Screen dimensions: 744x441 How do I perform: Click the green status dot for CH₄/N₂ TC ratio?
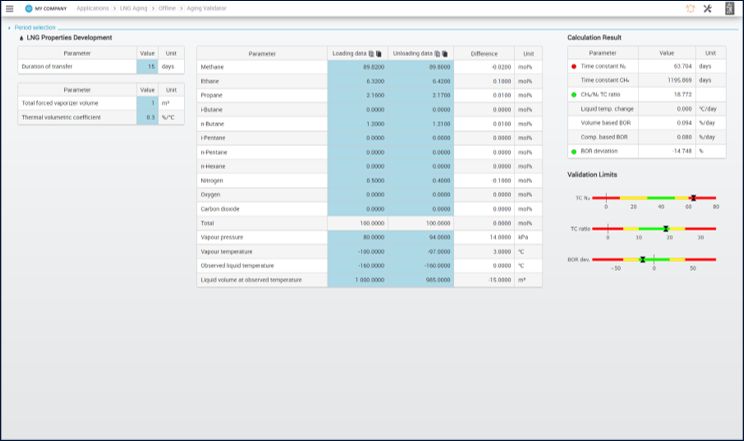(574, 94)
